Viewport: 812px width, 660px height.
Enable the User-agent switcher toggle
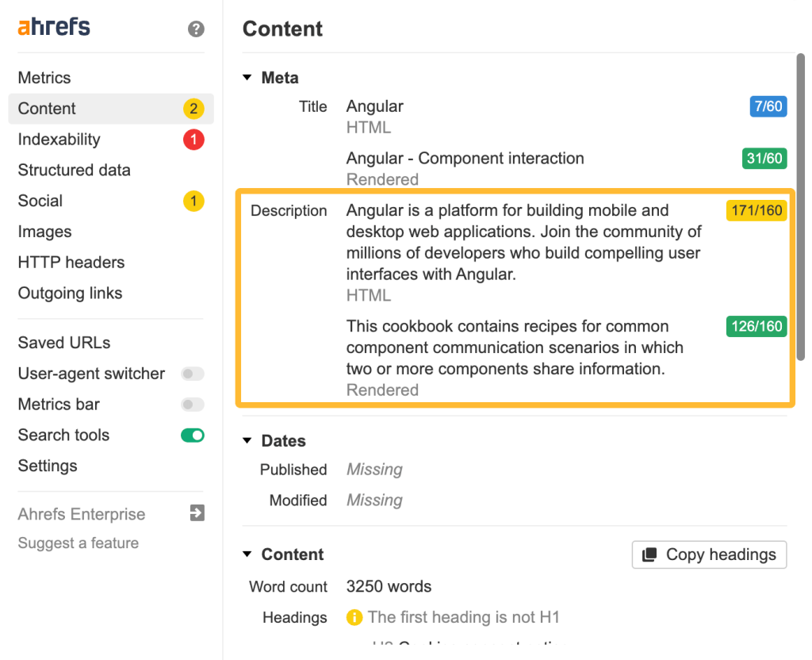pos(192,374)
